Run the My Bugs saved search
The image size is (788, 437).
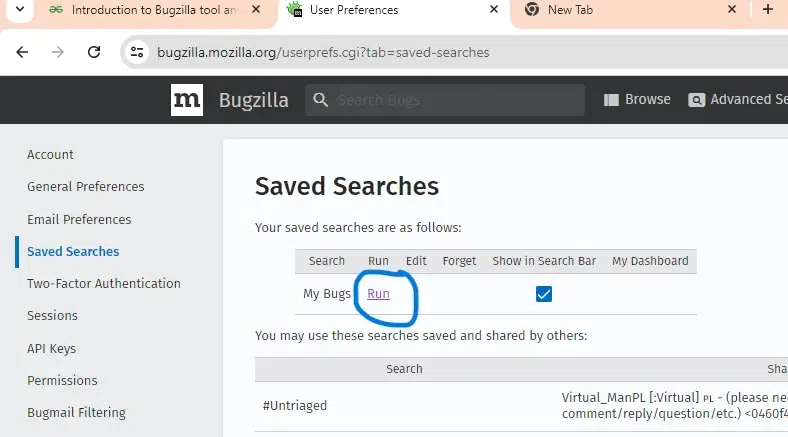coord(378,294)
